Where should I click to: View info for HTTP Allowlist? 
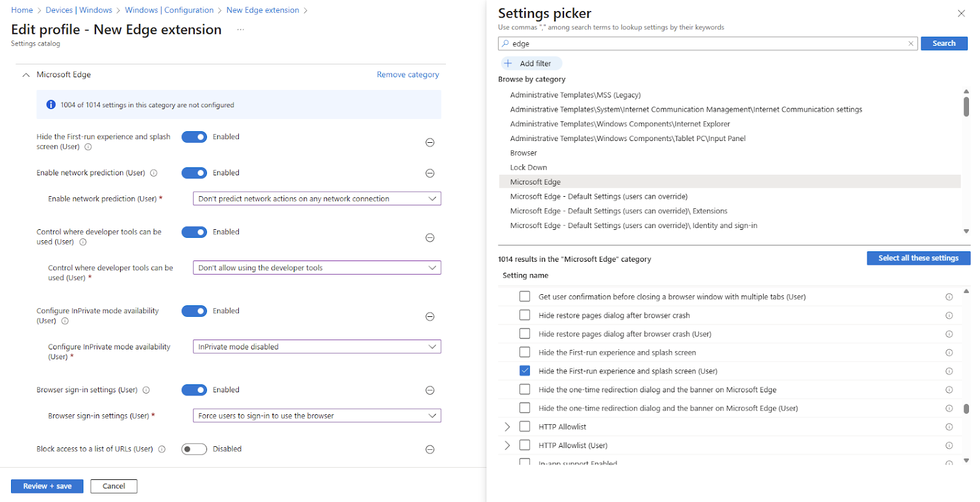949,427
